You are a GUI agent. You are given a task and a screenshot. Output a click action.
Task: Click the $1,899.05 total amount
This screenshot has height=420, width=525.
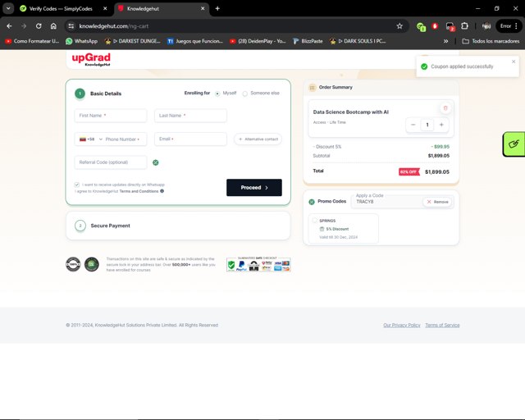(437, 171)
